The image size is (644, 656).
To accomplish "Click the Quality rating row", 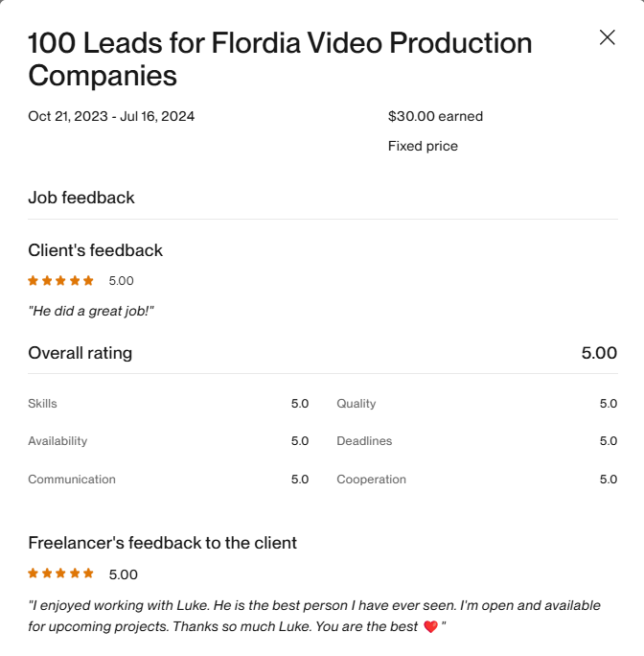I will point(476,404).
